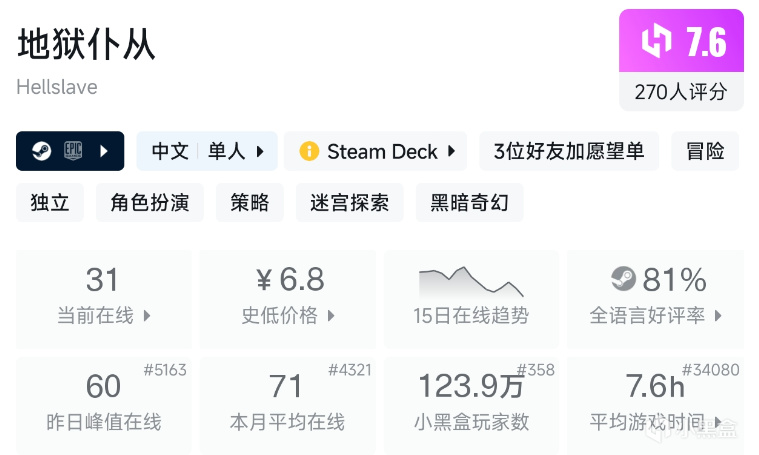Select the 黑暗奇幻 tag

(470, 202)
